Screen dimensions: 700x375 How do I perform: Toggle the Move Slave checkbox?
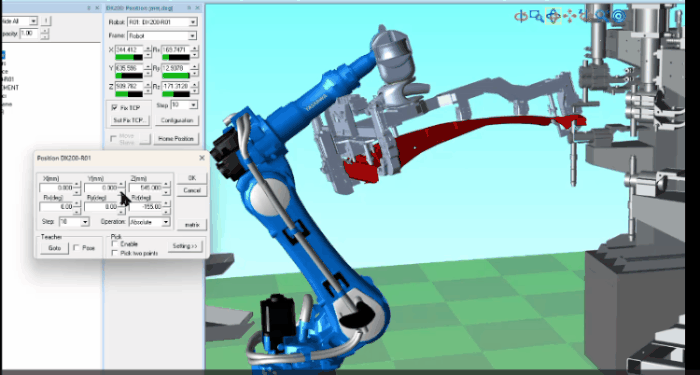click(x=113, y=139)
